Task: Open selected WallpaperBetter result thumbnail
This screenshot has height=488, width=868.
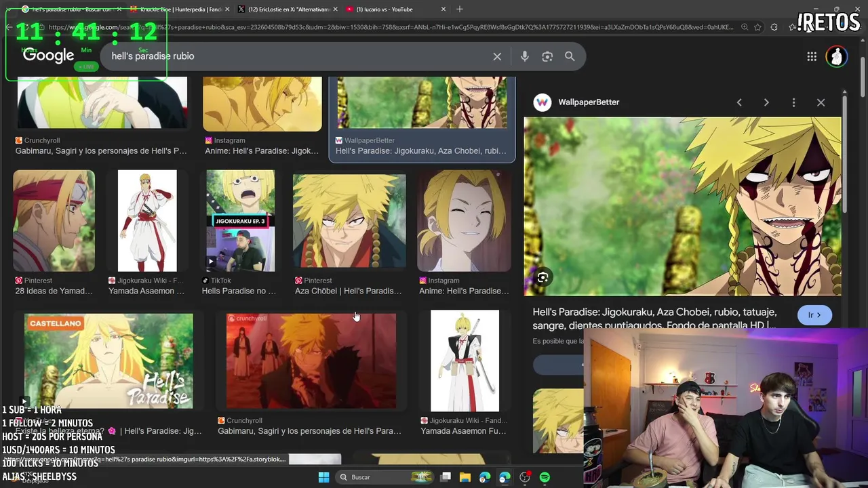Action: 422,102
